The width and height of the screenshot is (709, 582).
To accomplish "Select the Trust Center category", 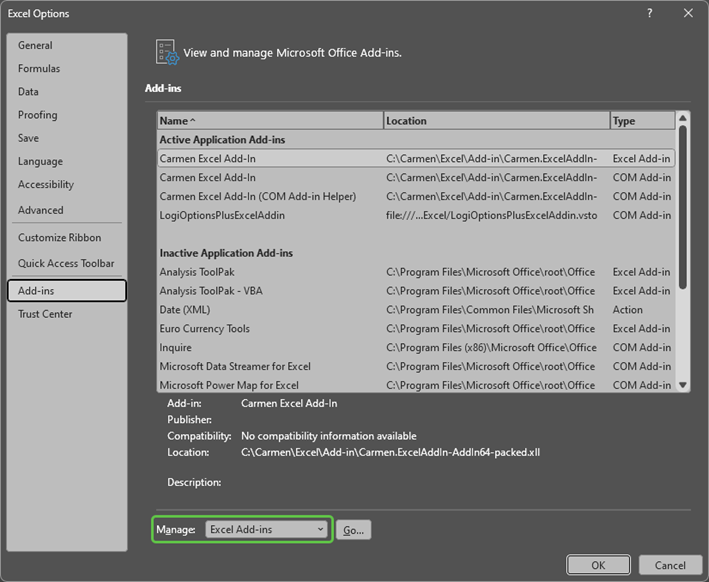I will (45, 314).
